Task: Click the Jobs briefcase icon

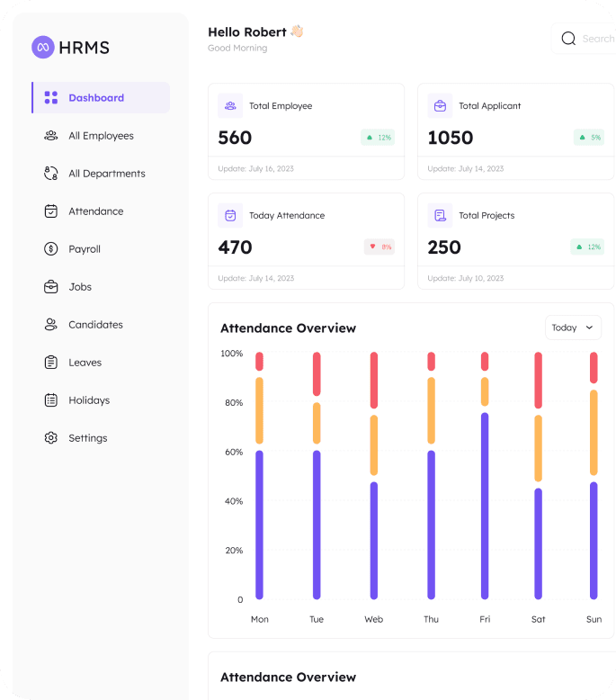Action: pos(51,287)
